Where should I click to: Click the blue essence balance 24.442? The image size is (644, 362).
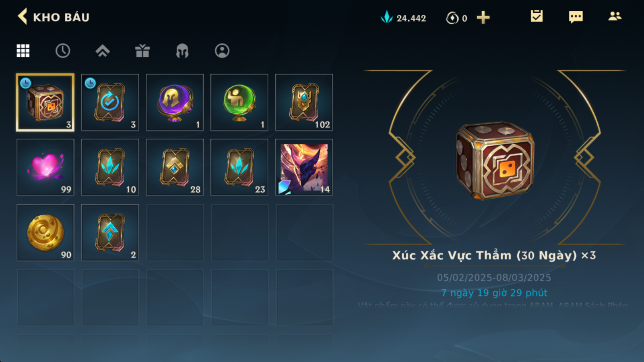(x=403, y=18)
